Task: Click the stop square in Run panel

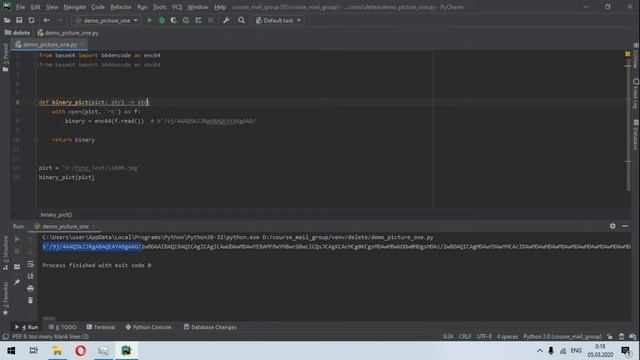Action: coord(17,251)
